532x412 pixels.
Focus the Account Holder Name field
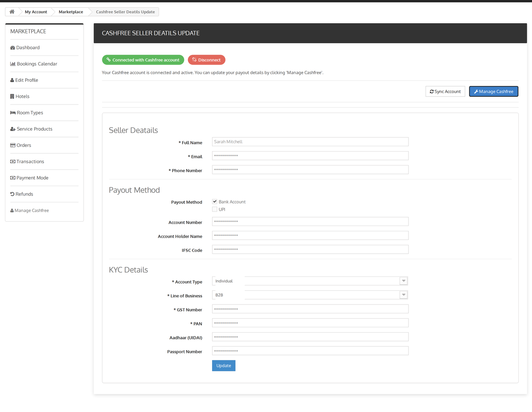[310, 235]
